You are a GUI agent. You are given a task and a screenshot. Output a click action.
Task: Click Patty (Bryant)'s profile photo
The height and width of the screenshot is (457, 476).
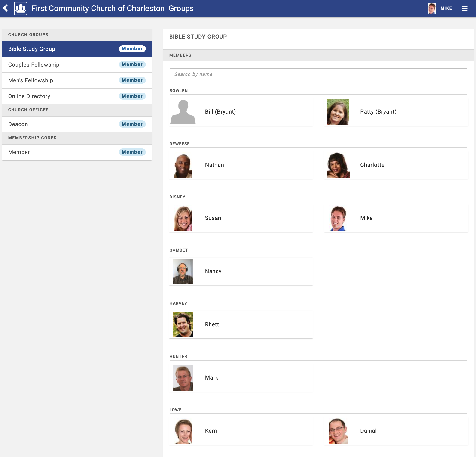click(338, 112)
